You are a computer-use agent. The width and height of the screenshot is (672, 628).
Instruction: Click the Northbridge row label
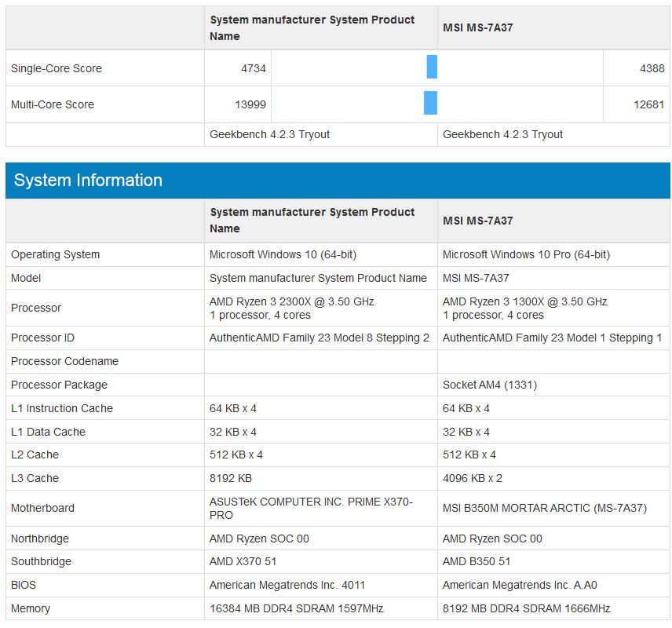click(x=40, y=539)
